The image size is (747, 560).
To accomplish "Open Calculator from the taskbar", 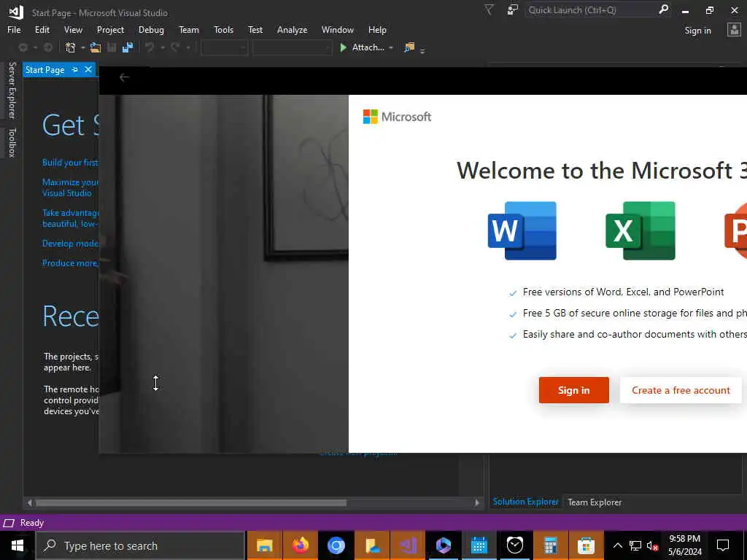I will pos(550,545).
